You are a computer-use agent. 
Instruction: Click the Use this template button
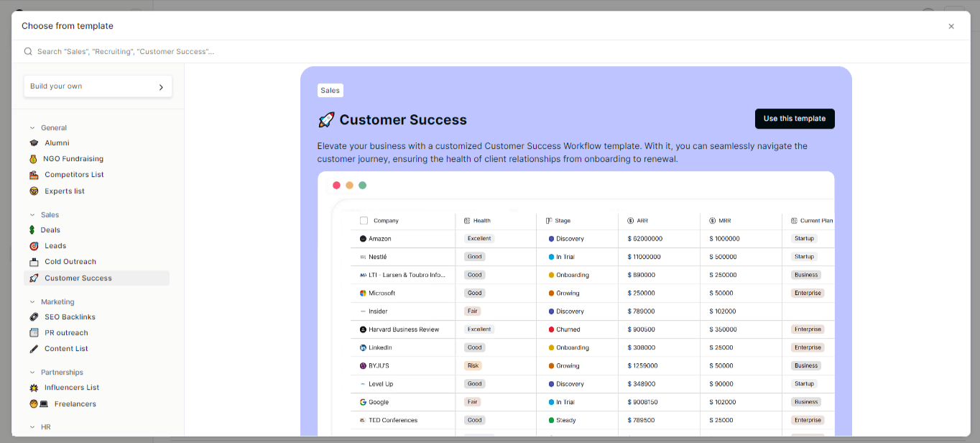pos(795,119)
